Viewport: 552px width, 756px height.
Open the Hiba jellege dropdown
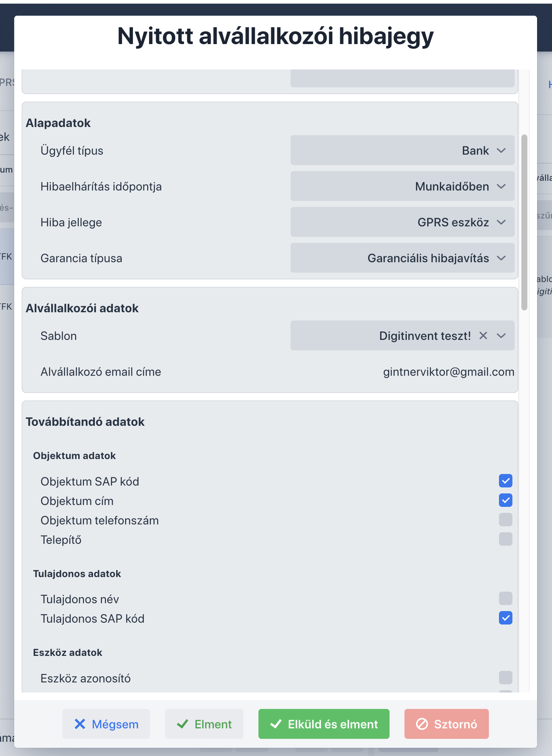pos(403,222)
